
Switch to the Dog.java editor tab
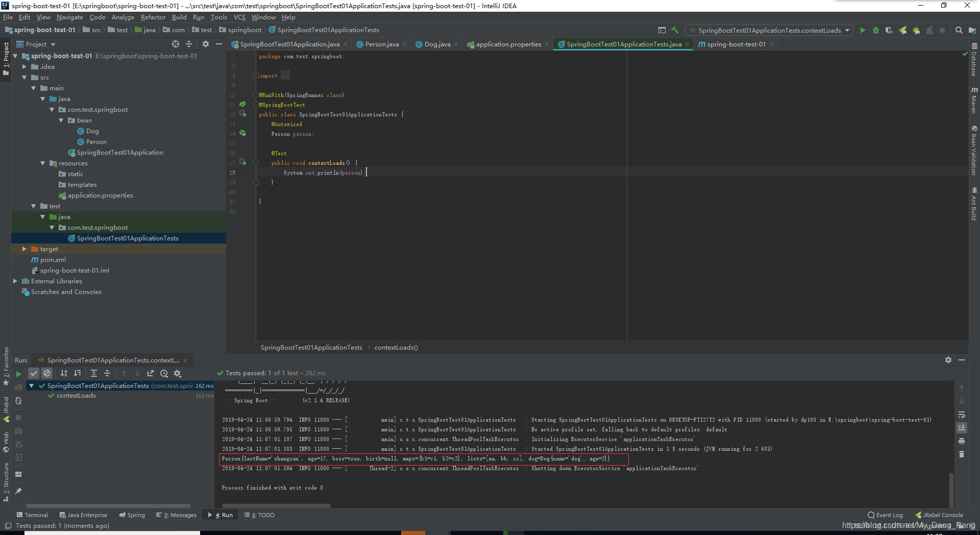(437, 44)
